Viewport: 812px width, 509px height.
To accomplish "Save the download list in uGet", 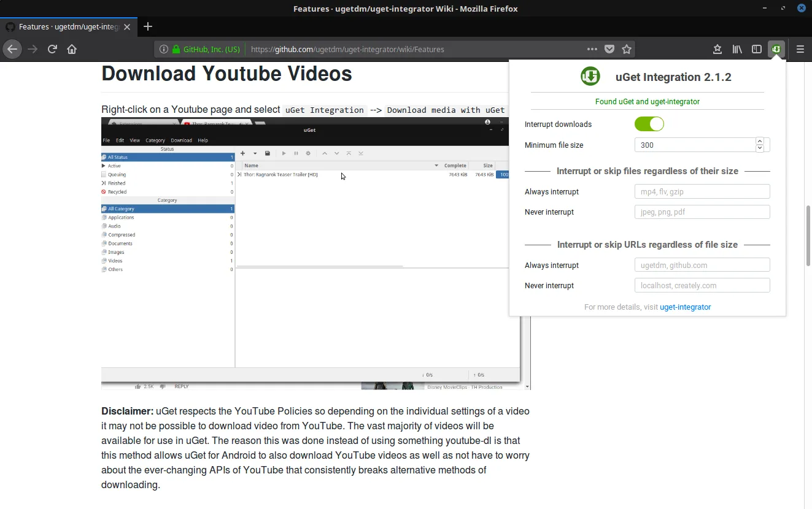I will coord(268,153).
